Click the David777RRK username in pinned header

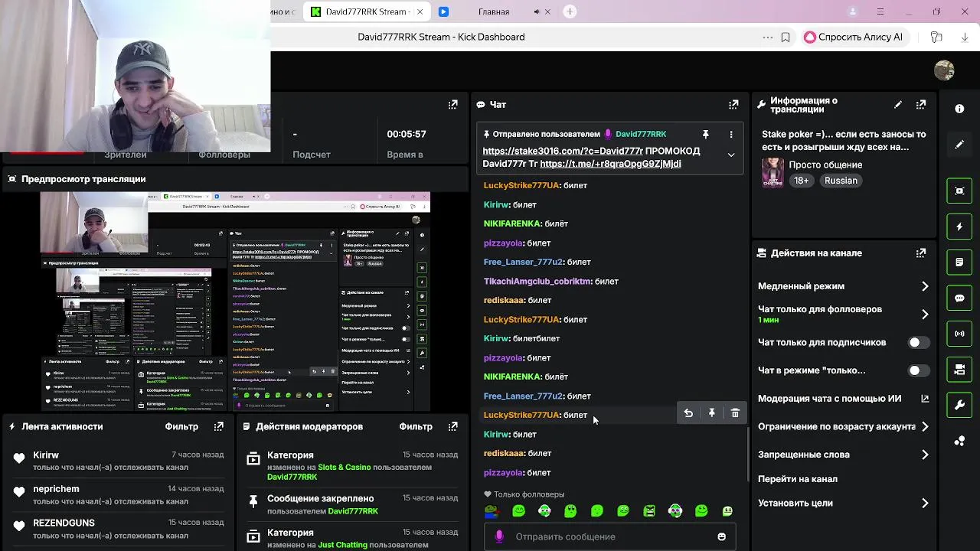641,134
